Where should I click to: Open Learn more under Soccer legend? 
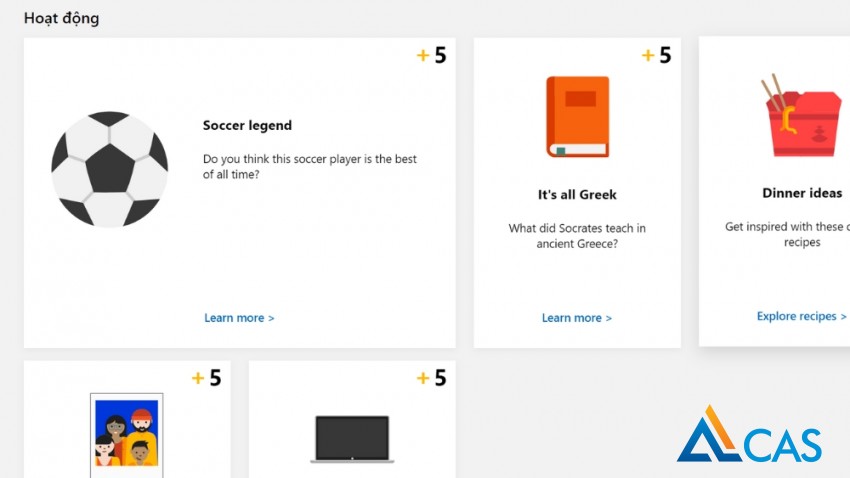pyautogui.click(x=239, y=318)
